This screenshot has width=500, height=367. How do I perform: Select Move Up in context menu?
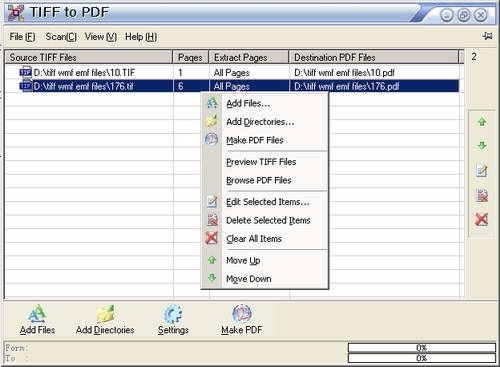pos(265,260)
